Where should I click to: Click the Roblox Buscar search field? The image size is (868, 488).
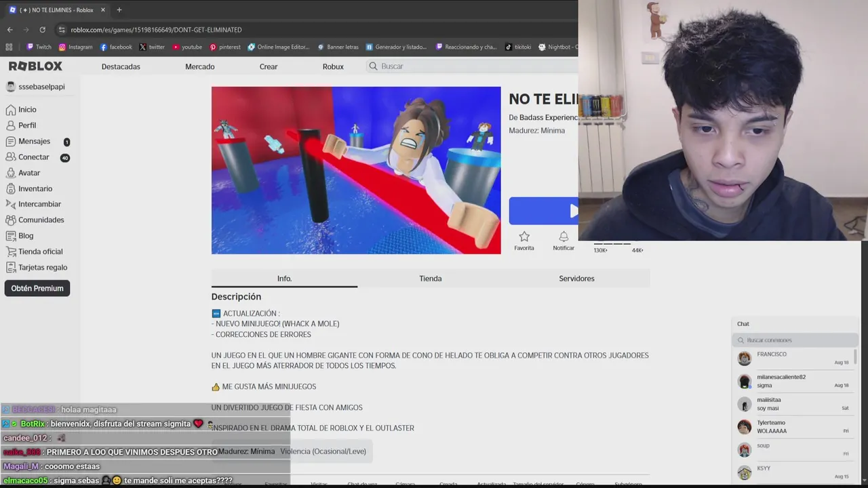tap(471, 66)
